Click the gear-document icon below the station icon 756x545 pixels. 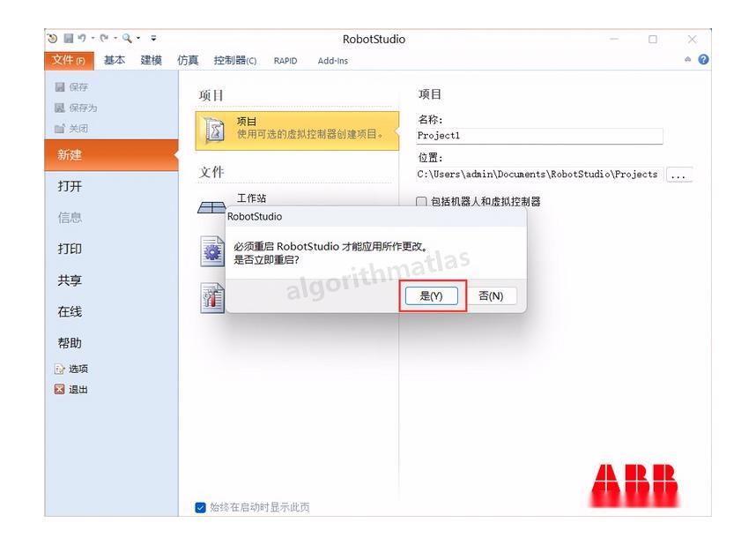click(x=210, y=250)
